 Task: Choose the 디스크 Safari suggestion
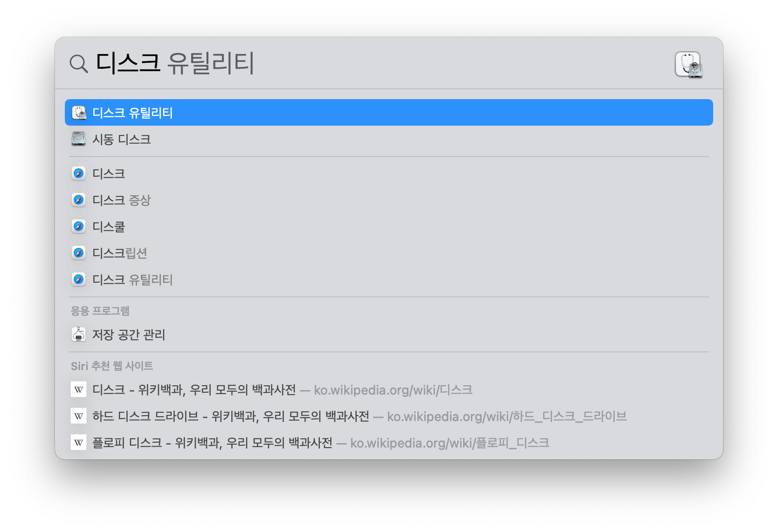pos(389,174)
